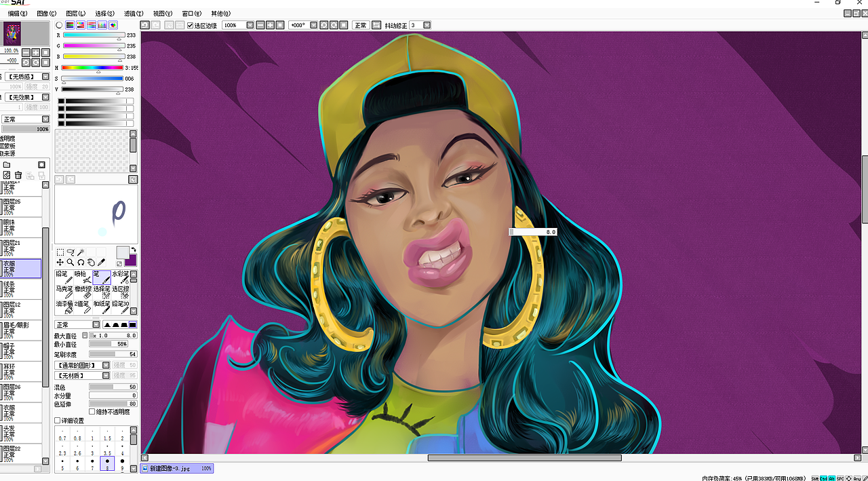Open the 视图 menu
This screenshot has height=481, width=868.
pyautogui.click(x=163, y=14)
